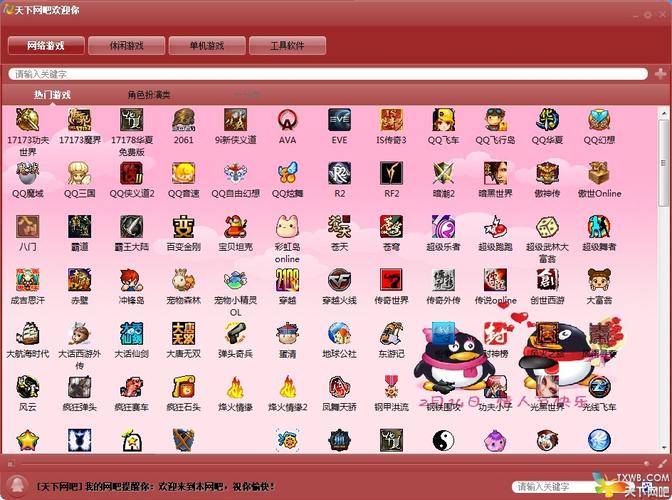
Task: Open the QQ幻想 game icon
Action: 599,120
